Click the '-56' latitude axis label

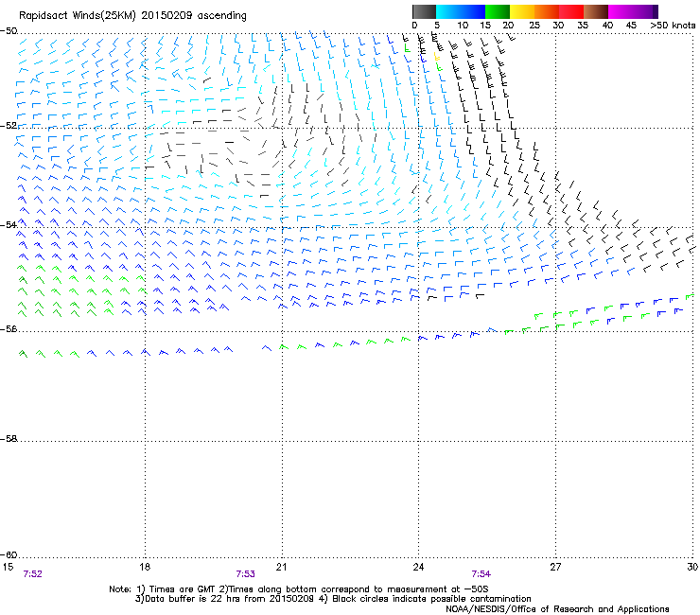pos(9,328)
